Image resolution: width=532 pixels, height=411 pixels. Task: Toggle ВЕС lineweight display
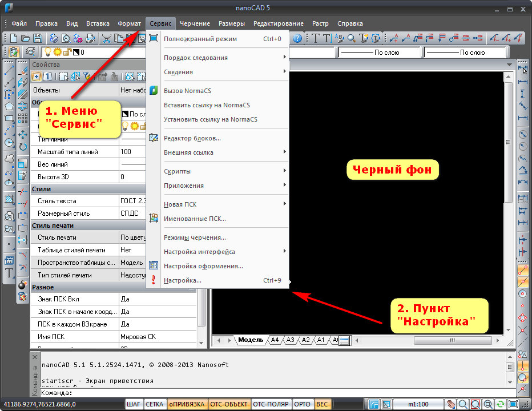pyautogui.click(x=322, y=404)
